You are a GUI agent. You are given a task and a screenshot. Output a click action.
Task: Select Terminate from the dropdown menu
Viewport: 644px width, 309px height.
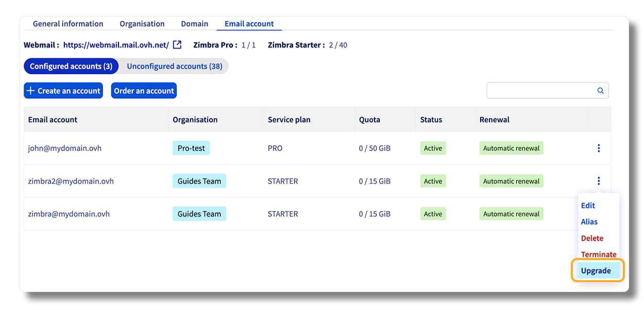tap(599, 254)
